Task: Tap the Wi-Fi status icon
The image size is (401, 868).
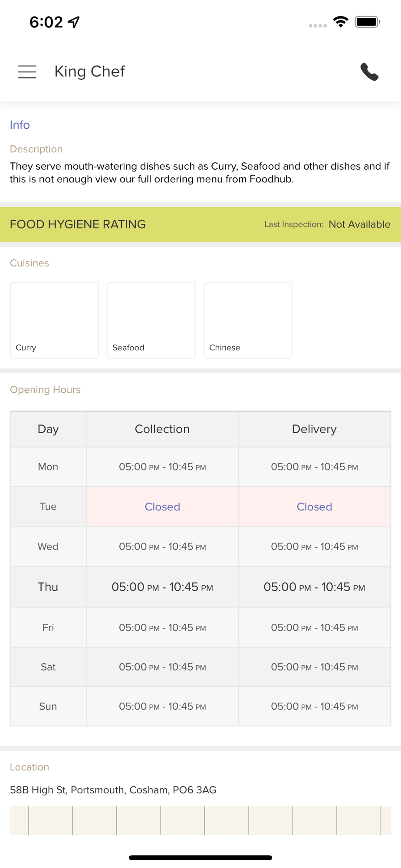Action: [x=341, y=22]
